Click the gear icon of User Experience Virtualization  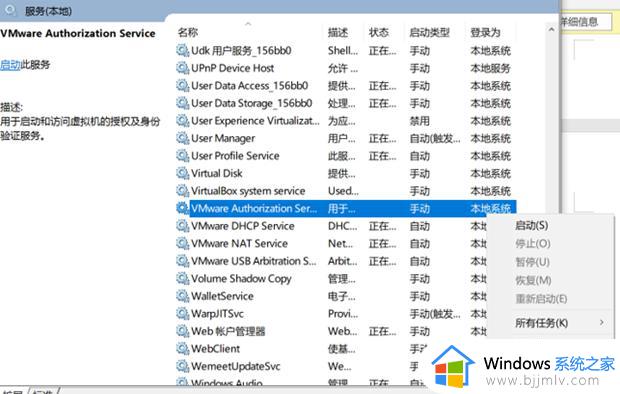[x=182, y=121]
